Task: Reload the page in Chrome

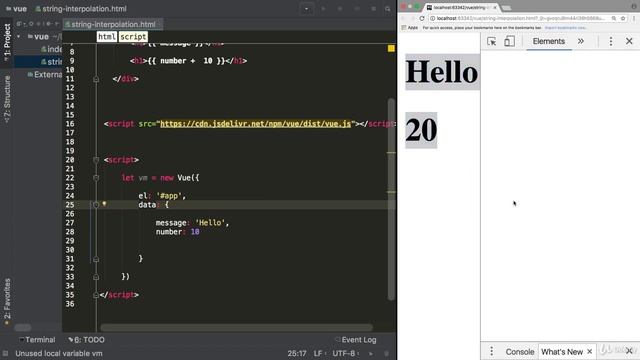Action: point(422,18)
